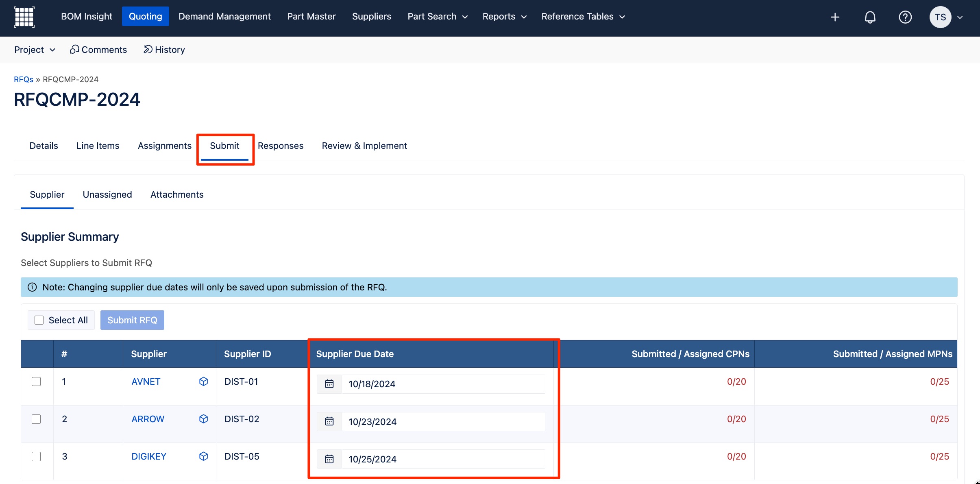
Task: Open the notifications bell icon
Action: click(870, 17)
